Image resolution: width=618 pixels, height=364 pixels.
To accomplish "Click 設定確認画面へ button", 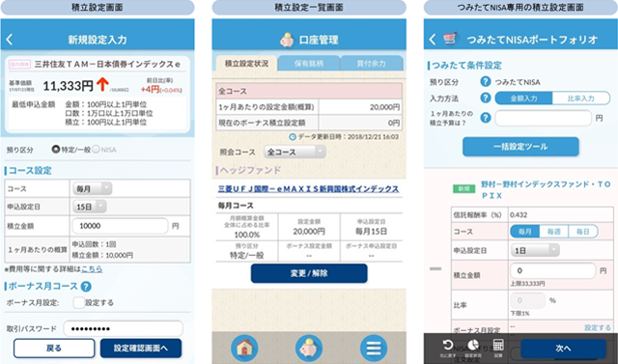I will click(141, 349).
